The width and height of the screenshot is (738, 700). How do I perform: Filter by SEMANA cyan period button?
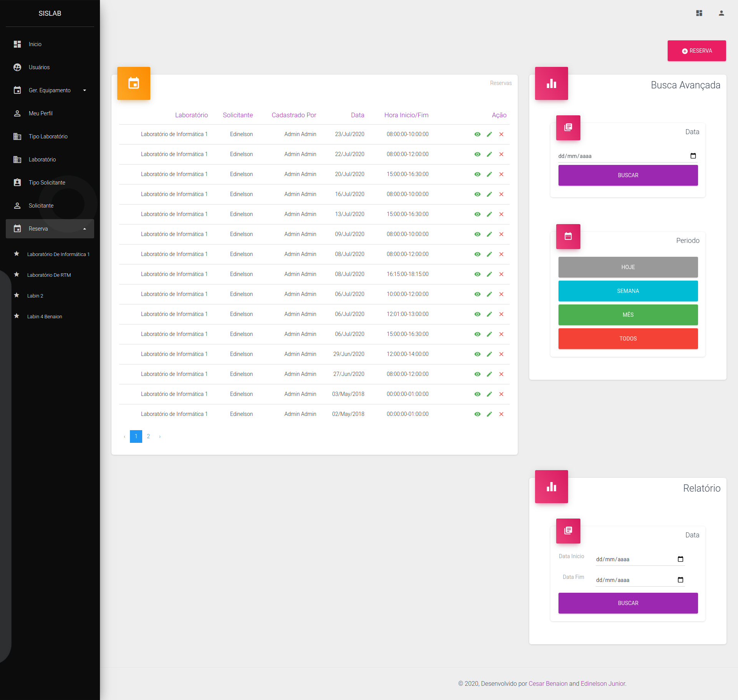point(628,291)
